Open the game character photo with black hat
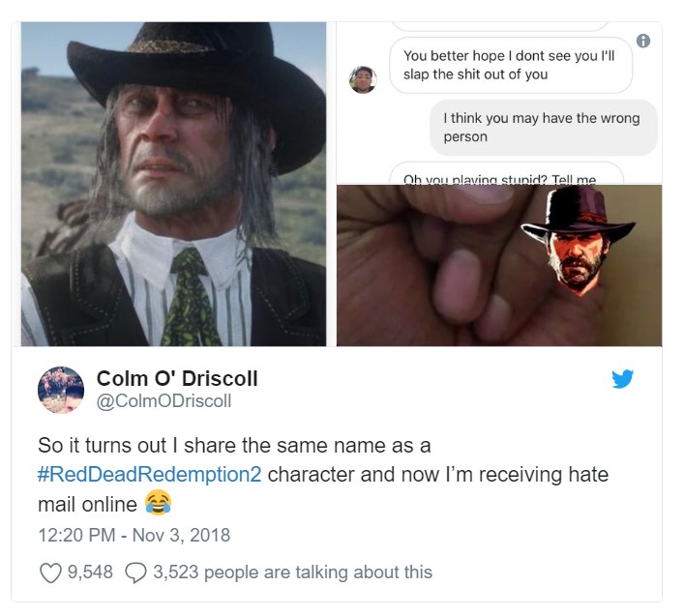This screenshot has height=616, width=684. (x=174, y=184)
